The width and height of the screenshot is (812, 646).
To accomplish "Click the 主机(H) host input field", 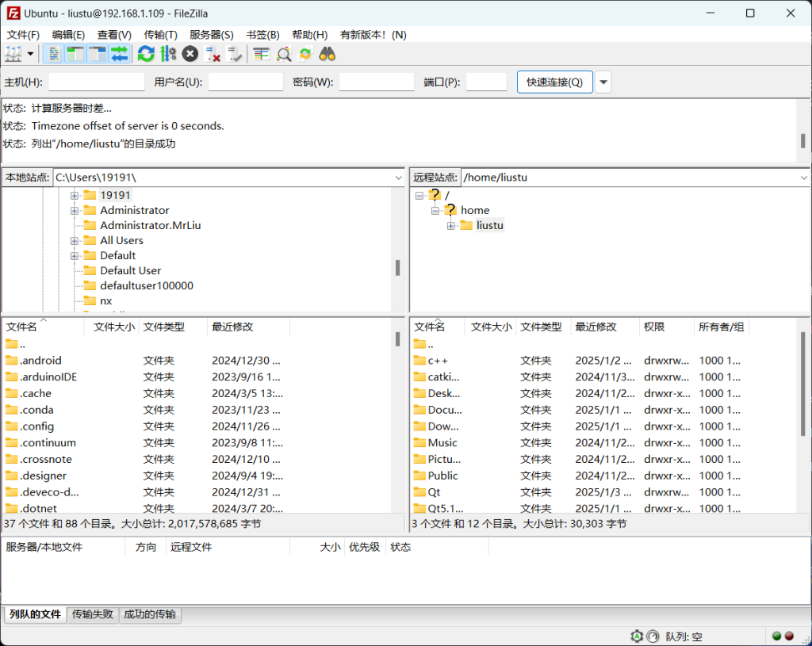I will point(97,82).
